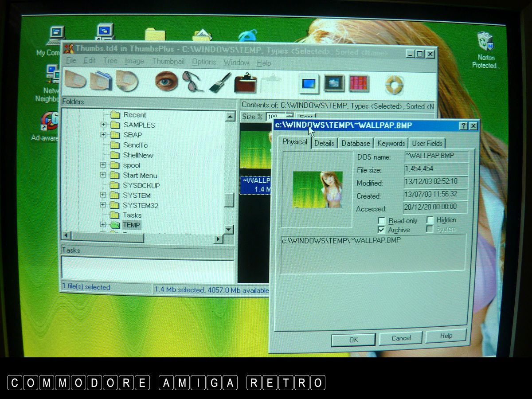Select the paintbrush toolbar icon
Image resolution: width=532 pixels, height=399 pixels.
[x=219, y=82]
